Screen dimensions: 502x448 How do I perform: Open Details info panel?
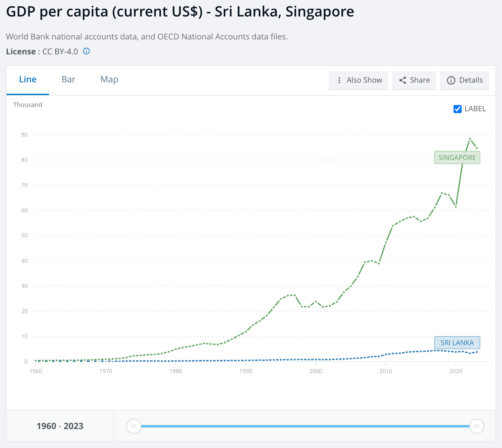click(x=464, y=80)
